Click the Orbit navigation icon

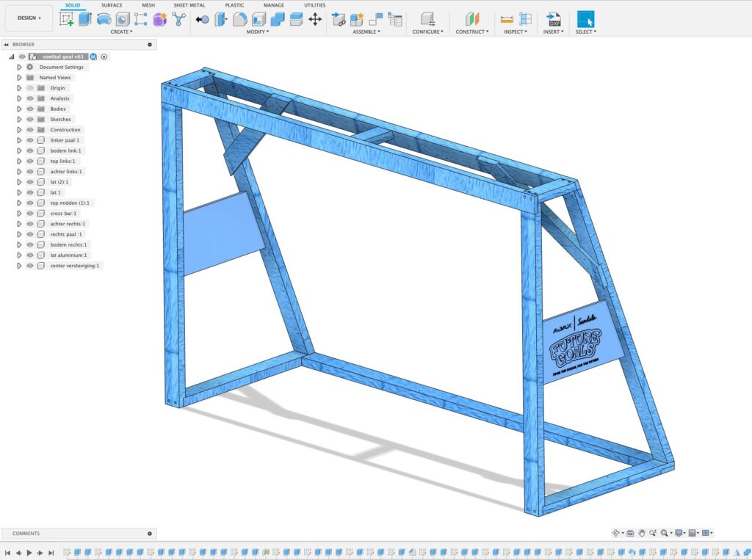616,533
